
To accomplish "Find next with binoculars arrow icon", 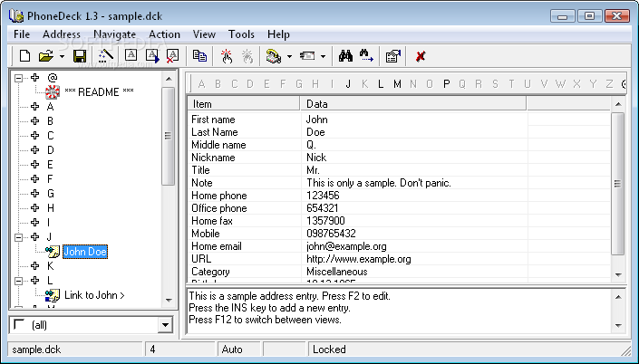I will point(366,56).
